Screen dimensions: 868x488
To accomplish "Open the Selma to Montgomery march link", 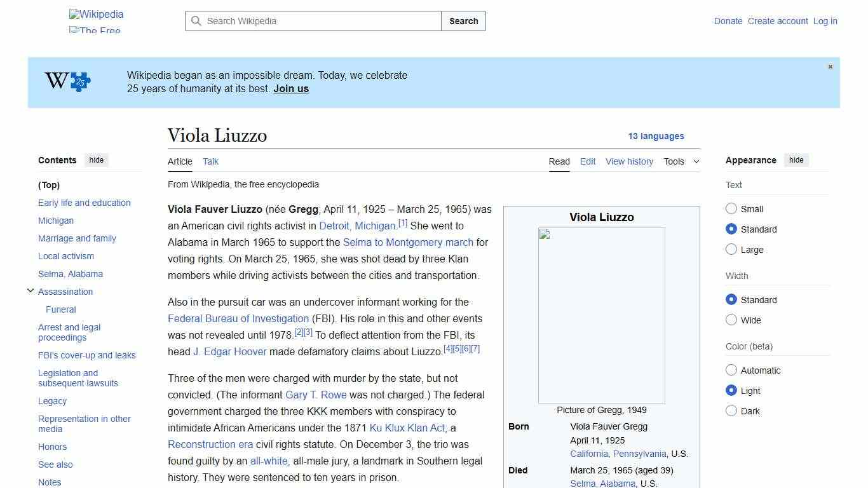I will (408, 242).
